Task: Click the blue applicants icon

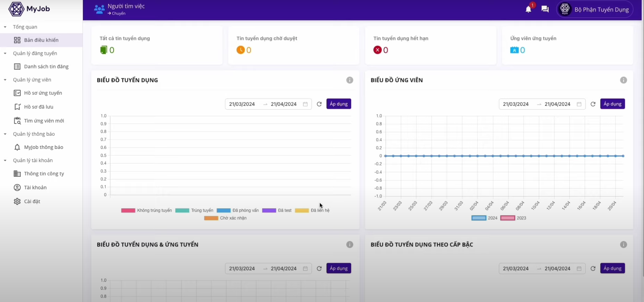Action: coord(514,50)
